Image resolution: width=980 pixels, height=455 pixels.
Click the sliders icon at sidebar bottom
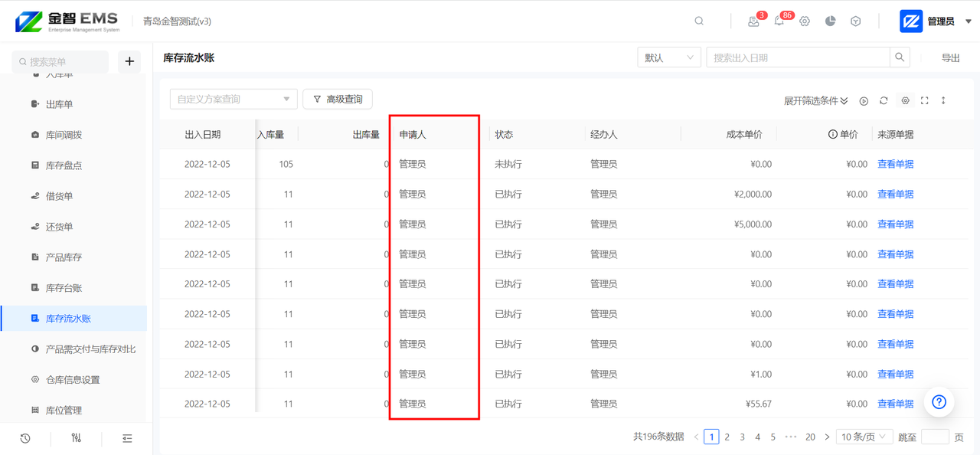[76, 438]
